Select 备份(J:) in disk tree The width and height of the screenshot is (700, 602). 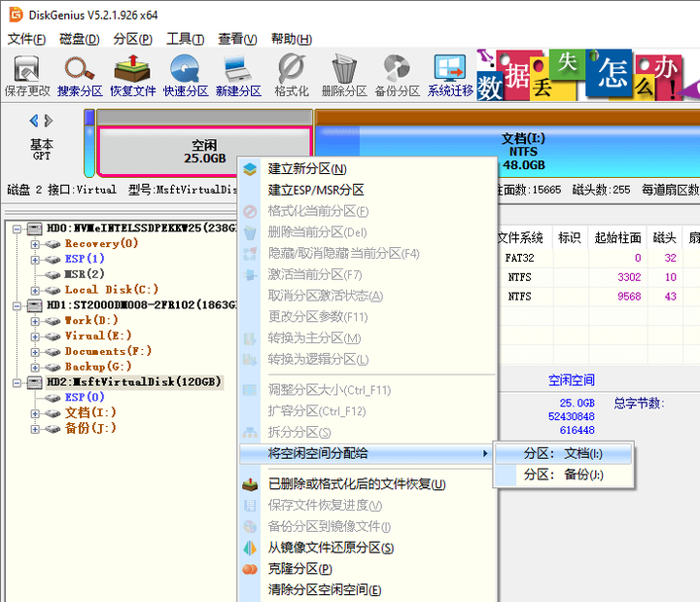[90, 428]
